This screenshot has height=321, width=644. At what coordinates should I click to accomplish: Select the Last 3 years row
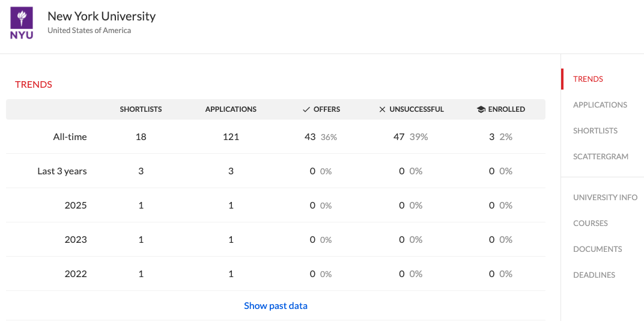pos(62,171)
